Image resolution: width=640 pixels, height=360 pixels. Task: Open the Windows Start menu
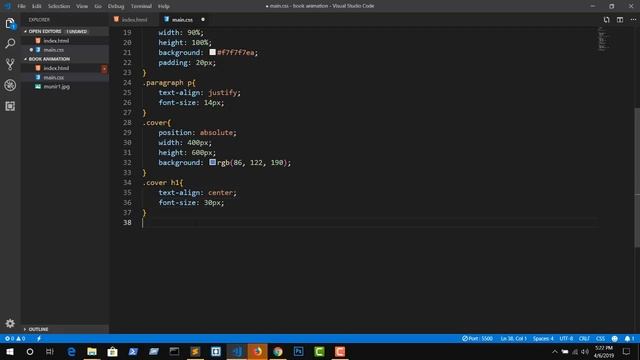tap(9, 351)
